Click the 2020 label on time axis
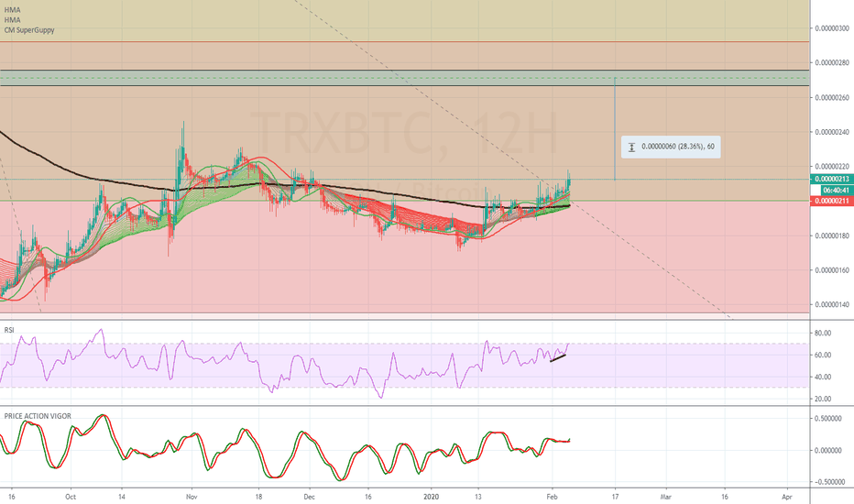This screenshot has width=854, height=504. click(x=431, y=497)
